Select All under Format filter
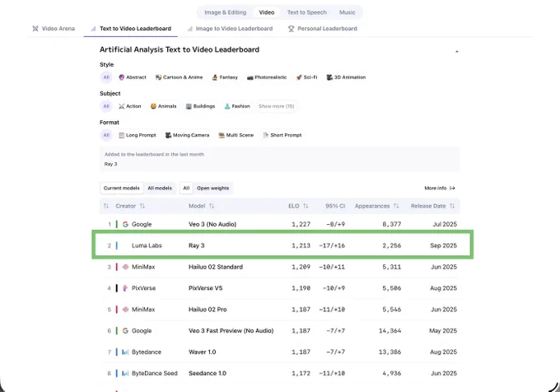 [x=106, y=135]
